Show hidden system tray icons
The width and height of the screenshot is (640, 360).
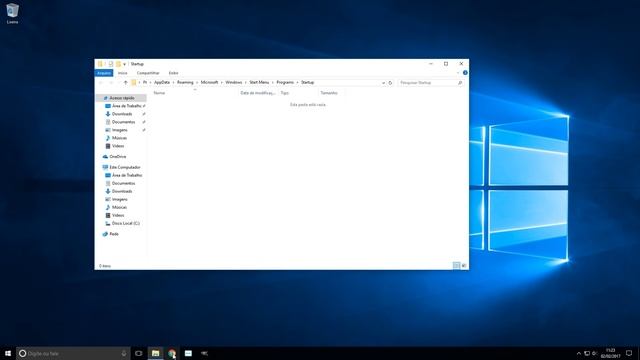(578, 353)
